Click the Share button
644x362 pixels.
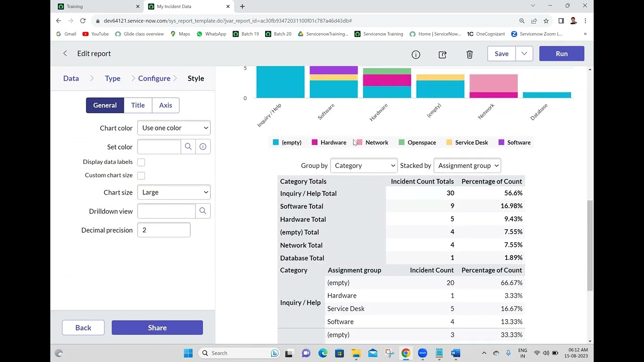tap(157, 328)
